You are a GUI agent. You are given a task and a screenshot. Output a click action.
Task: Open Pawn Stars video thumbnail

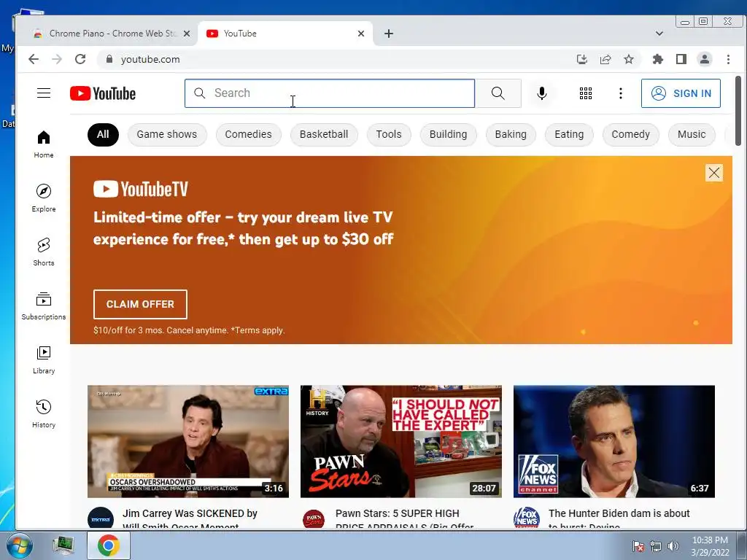coord(401,441)
